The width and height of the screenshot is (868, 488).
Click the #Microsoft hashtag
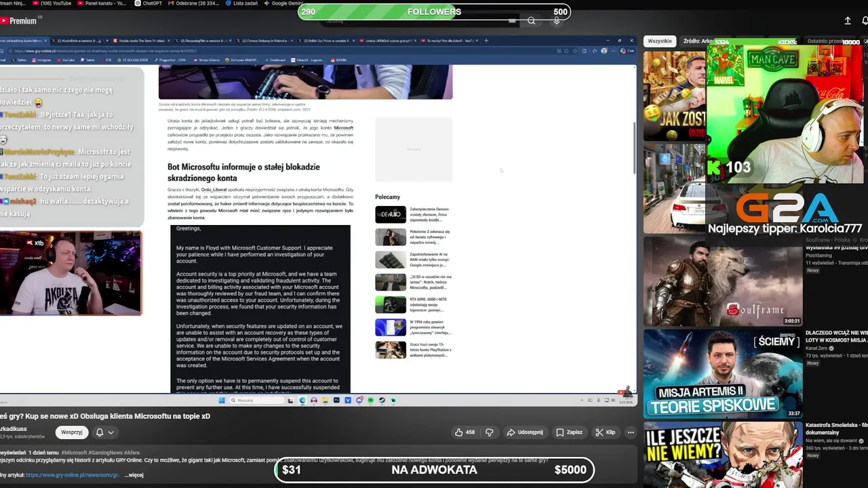[x=74, y=452]
